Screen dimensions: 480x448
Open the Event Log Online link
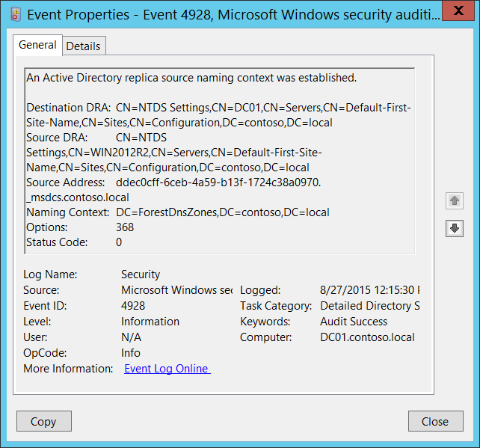pos(167,369)
